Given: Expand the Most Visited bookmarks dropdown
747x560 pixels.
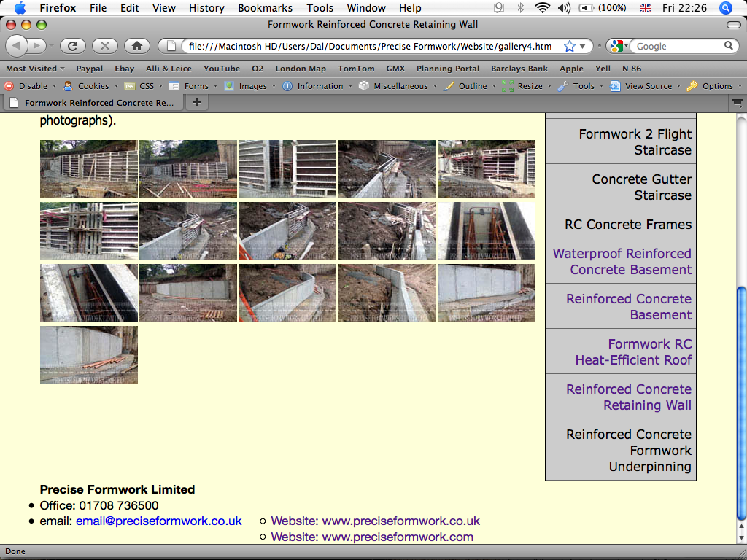Looking at the screenshot, I should pos(35,69).
